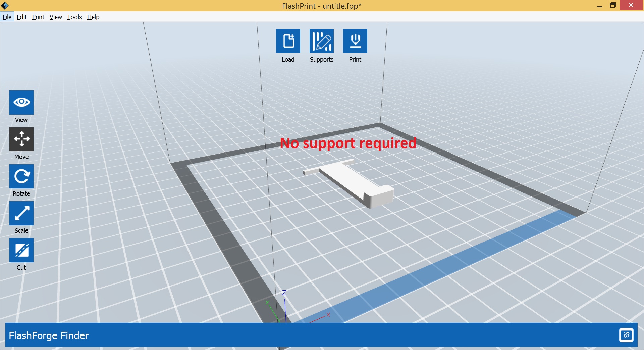Screen dimensions: 644x350
Task: Click the red 'No support required' message
Action: (x=348, y=143)
